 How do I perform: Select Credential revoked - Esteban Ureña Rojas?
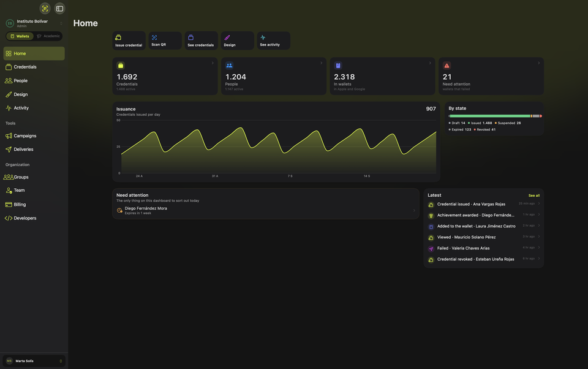(484, 259)
